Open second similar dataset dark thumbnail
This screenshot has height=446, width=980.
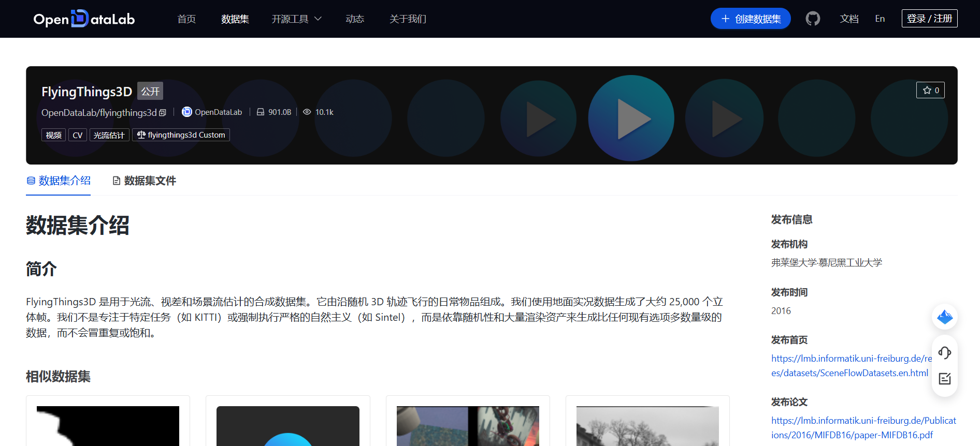288,426
